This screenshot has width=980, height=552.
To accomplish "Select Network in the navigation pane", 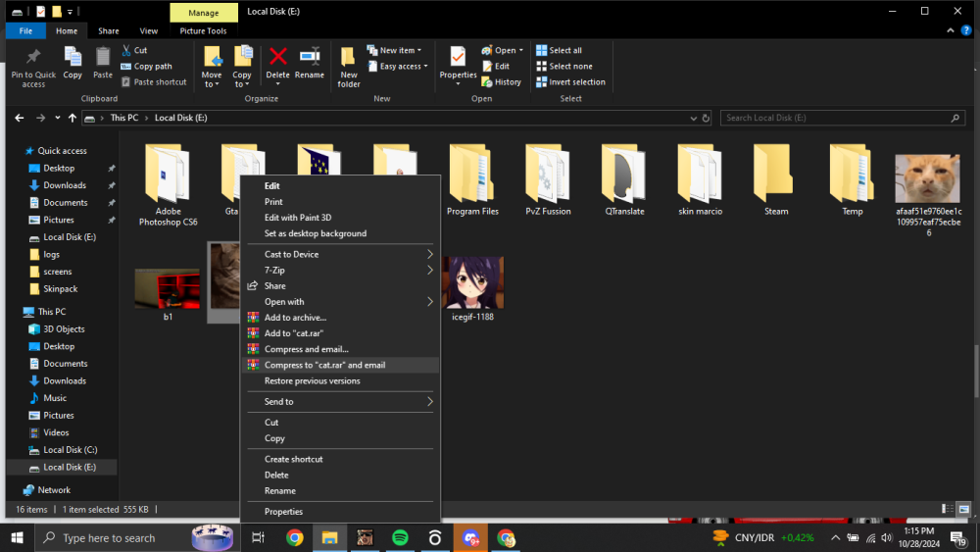I will coord(54,490).
